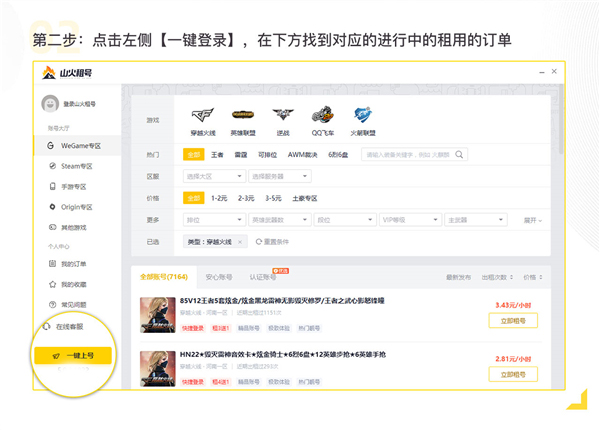Open the 英雄武器数 dropdown
The height and width of the screenshot is (430, 600).
280,220
